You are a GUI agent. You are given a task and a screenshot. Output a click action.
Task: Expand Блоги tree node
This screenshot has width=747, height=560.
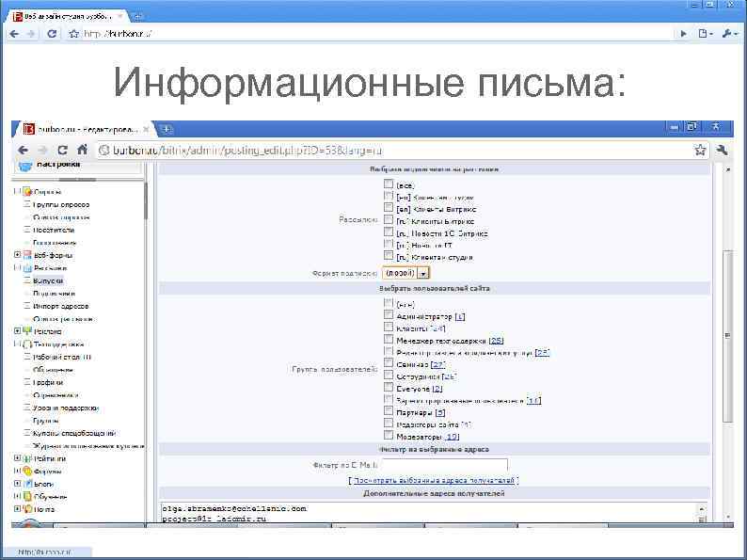(17, 484)
